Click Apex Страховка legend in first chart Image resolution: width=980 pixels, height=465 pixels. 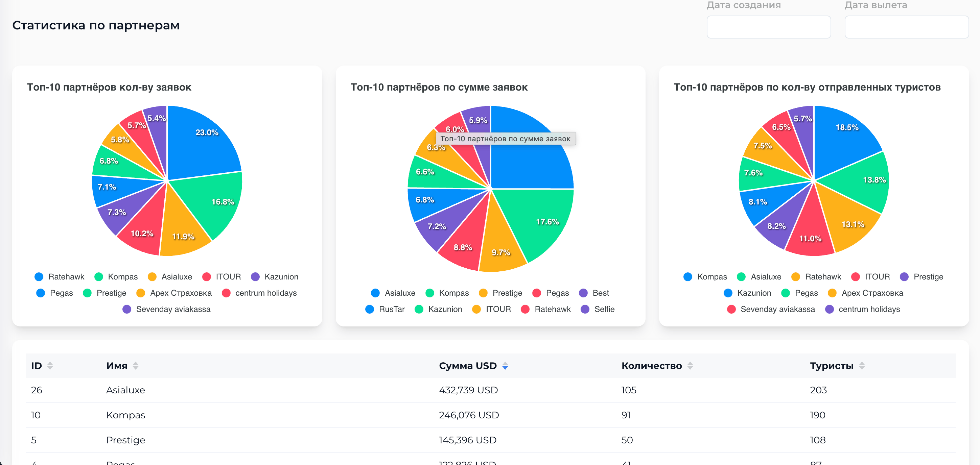point(174,293)
